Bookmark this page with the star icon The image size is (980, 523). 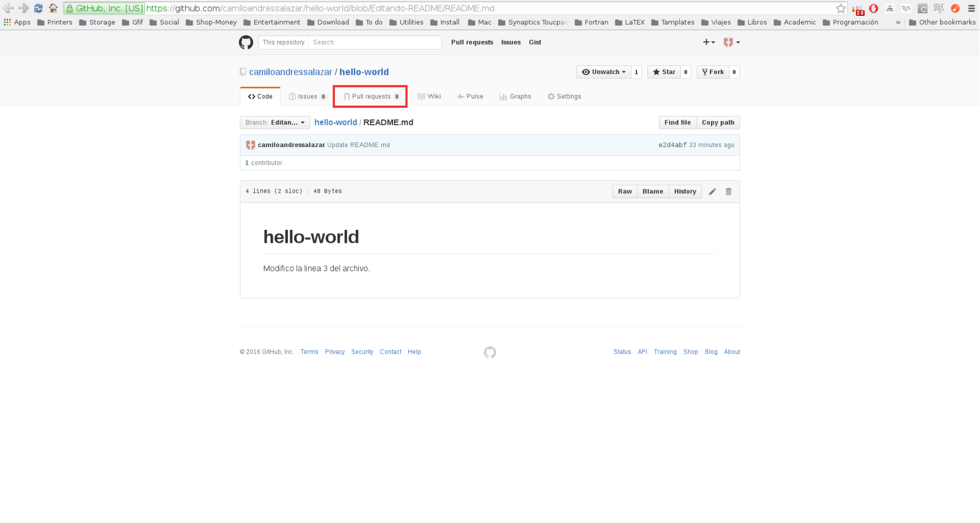841,8
